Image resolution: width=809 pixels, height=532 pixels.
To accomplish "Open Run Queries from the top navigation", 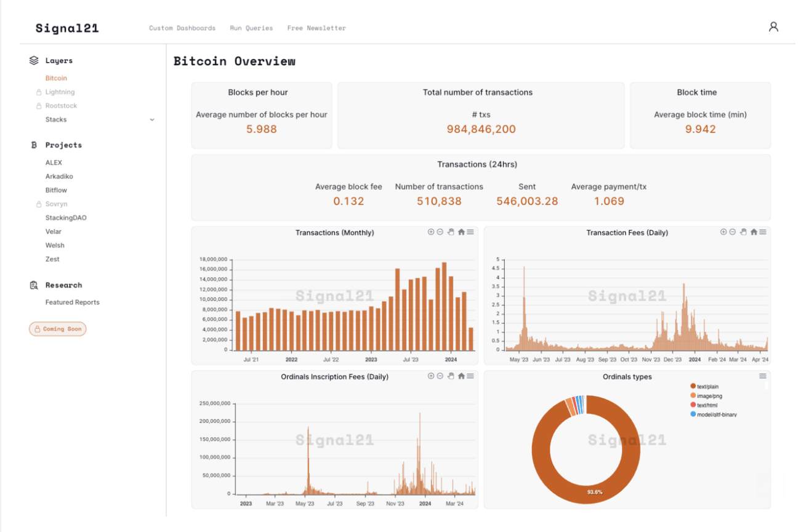I will coord(251,28).
